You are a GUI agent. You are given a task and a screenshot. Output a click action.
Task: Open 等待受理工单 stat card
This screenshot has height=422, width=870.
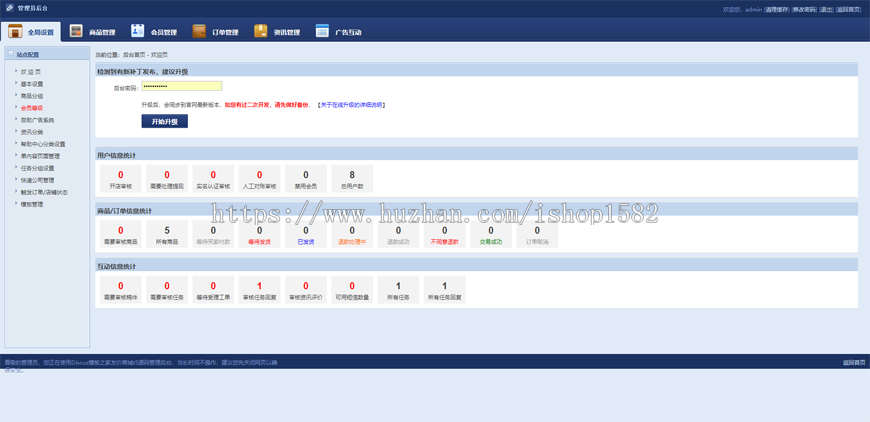point(213,289)
